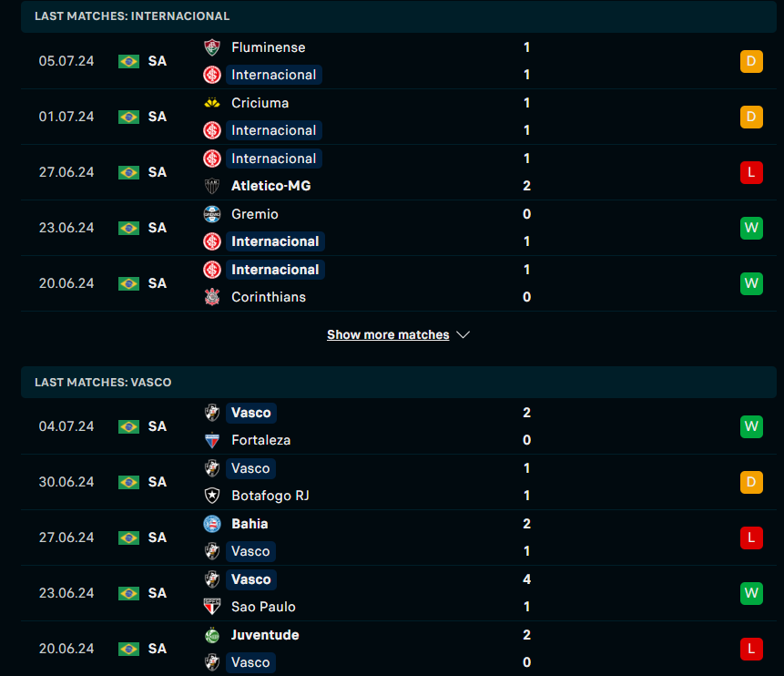The height and width of the screenshot is (676, 784).
Task: Click the Atletico-MG team name
Action: click(x=271, y=186)
